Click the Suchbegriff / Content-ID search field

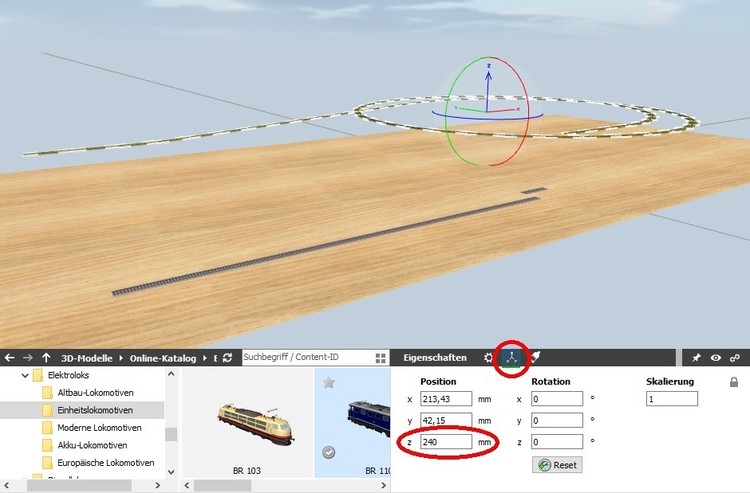point(307,357)
